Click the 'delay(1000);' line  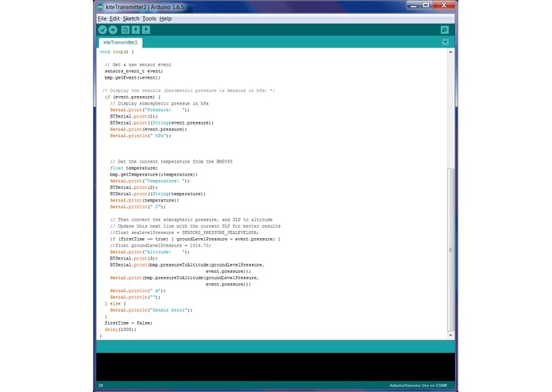[x=121, y=329]
